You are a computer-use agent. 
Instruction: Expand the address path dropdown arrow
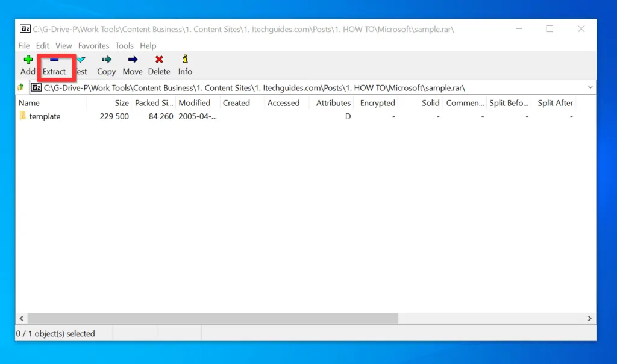589,88
